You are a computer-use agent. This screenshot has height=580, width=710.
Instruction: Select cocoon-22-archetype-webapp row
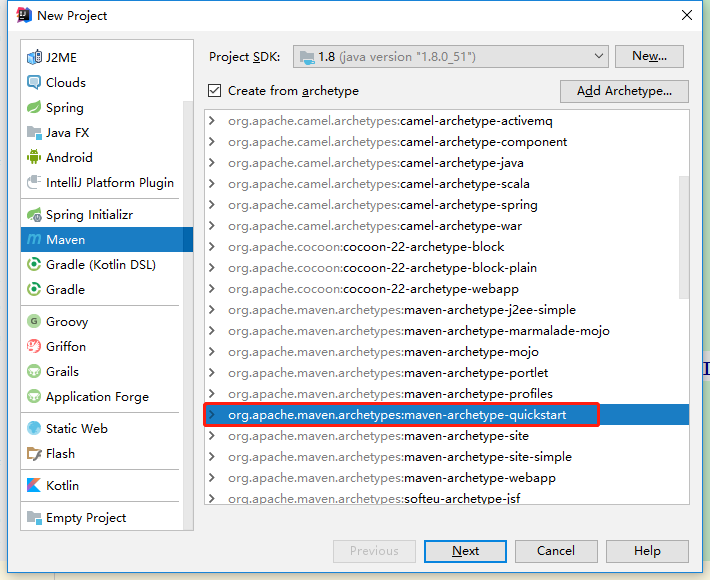click(x=446, y=289)
